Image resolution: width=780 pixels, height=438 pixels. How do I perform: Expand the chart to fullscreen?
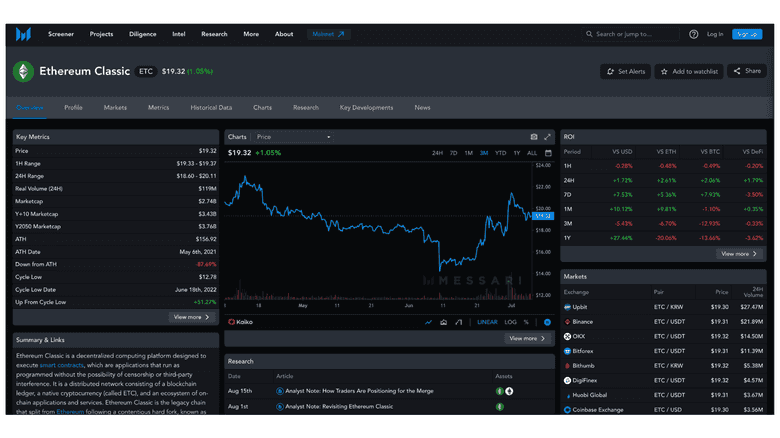(x=547, y=137)
